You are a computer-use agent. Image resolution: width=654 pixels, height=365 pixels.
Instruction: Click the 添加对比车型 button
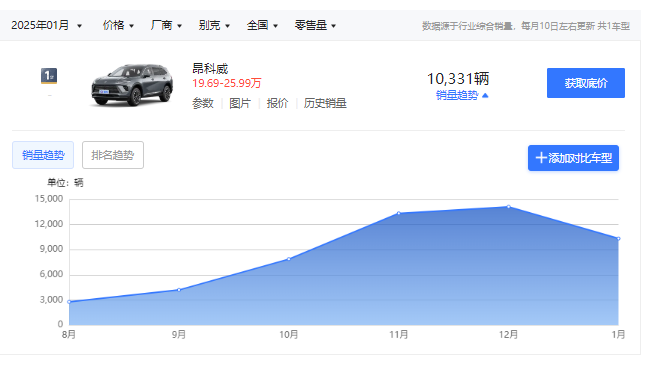pyautogui.click(x=573, y=158)
